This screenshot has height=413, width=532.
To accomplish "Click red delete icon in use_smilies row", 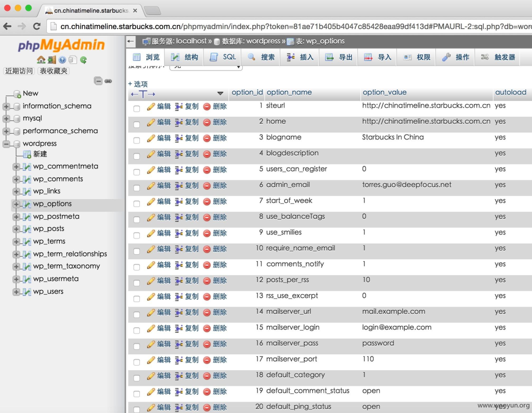I will click(206, 233).
